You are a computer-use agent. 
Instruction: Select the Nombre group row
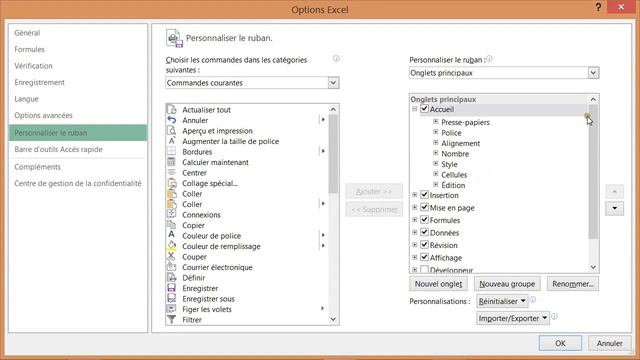coord(455,154)
